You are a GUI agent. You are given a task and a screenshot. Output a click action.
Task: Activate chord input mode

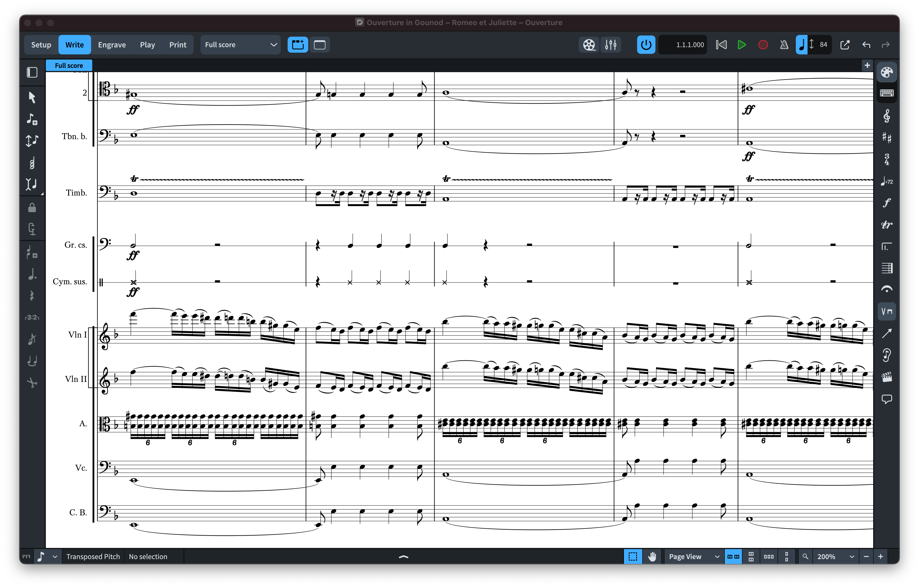click(x=32, y=163)
